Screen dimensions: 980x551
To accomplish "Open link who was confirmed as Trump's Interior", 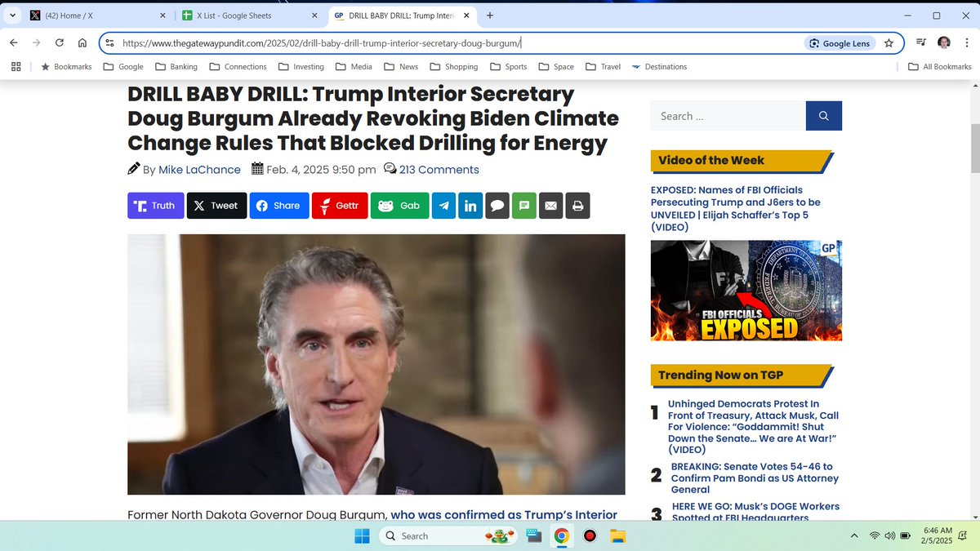I will click(504, 515).
